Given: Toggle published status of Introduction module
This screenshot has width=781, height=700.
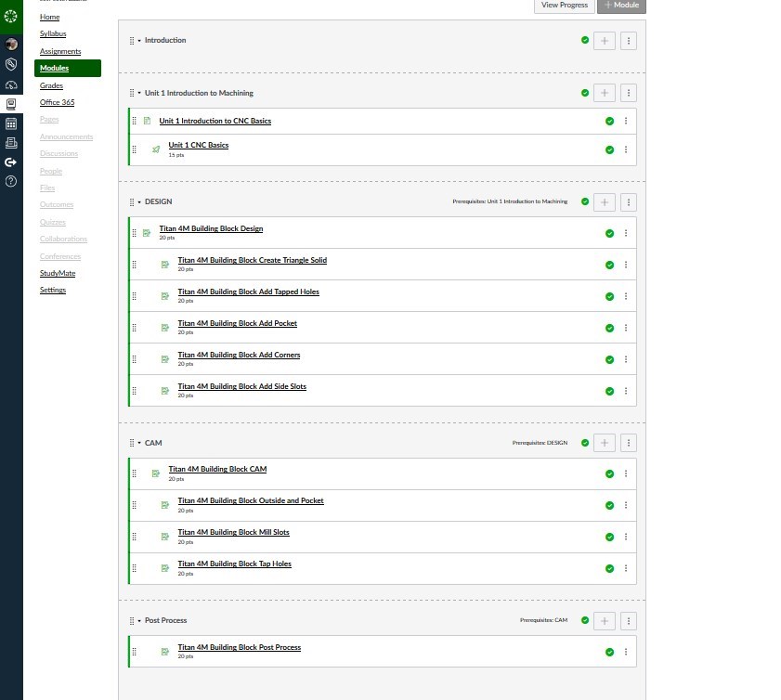Looking at the screenshot, I should coord(584,41).
